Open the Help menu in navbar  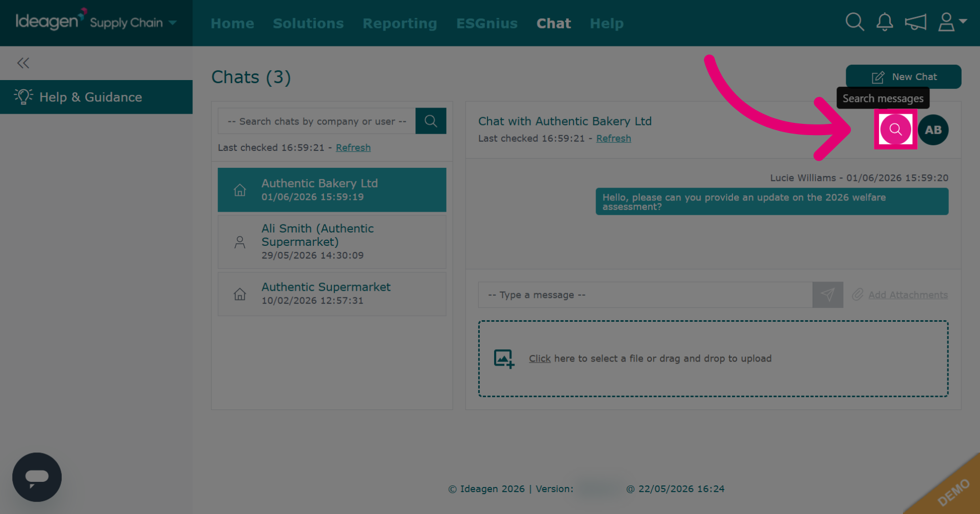(606, 23)
